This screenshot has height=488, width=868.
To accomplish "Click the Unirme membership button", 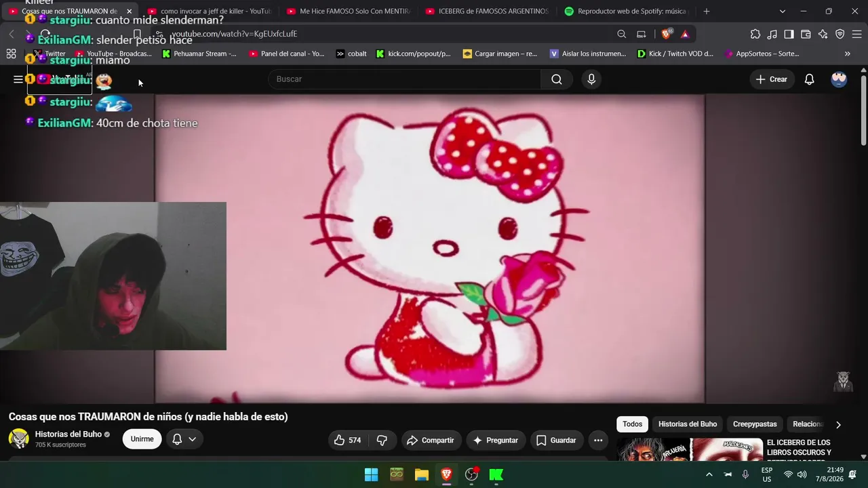I will click(x=142, y=439).
